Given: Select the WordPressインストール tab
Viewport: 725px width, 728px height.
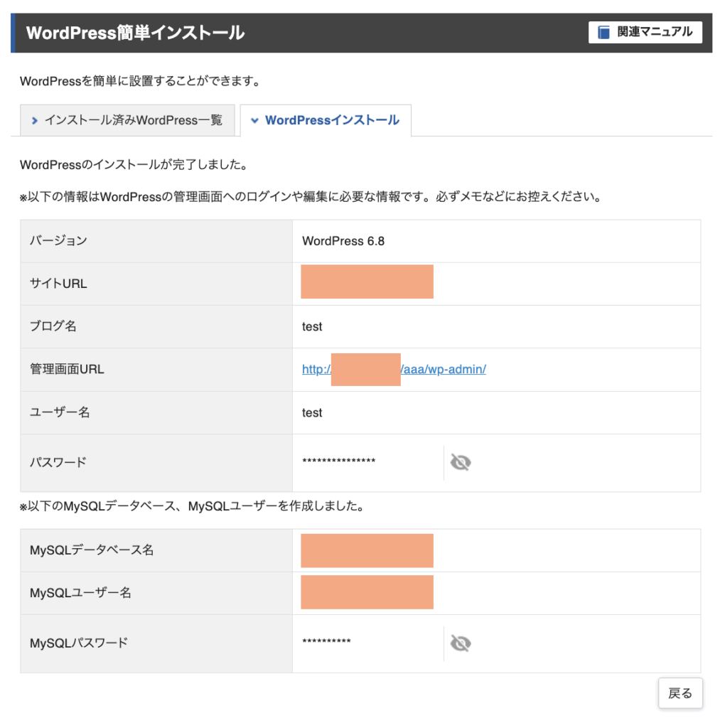Looking at the screenshot, I should point(326,120).
